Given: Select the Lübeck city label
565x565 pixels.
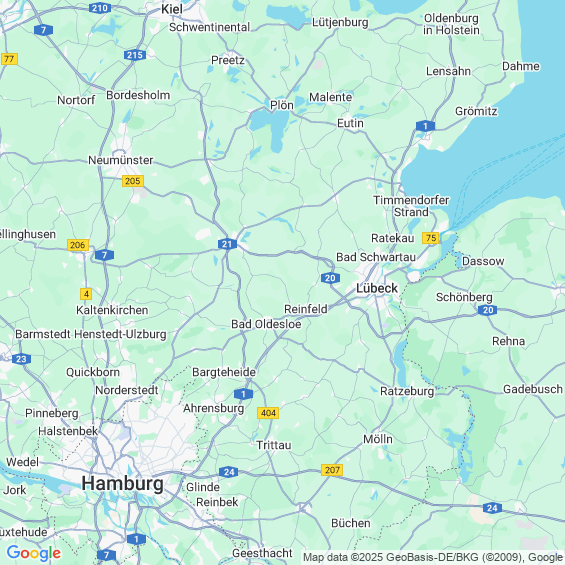Looking at the screenshot, I should [377, 288].
